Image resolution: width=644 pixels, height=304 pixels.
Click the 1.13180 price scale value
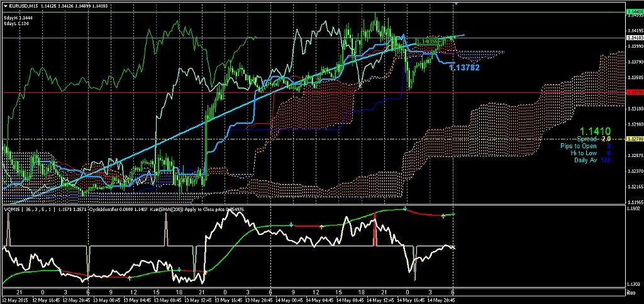(x=635, y=109)
